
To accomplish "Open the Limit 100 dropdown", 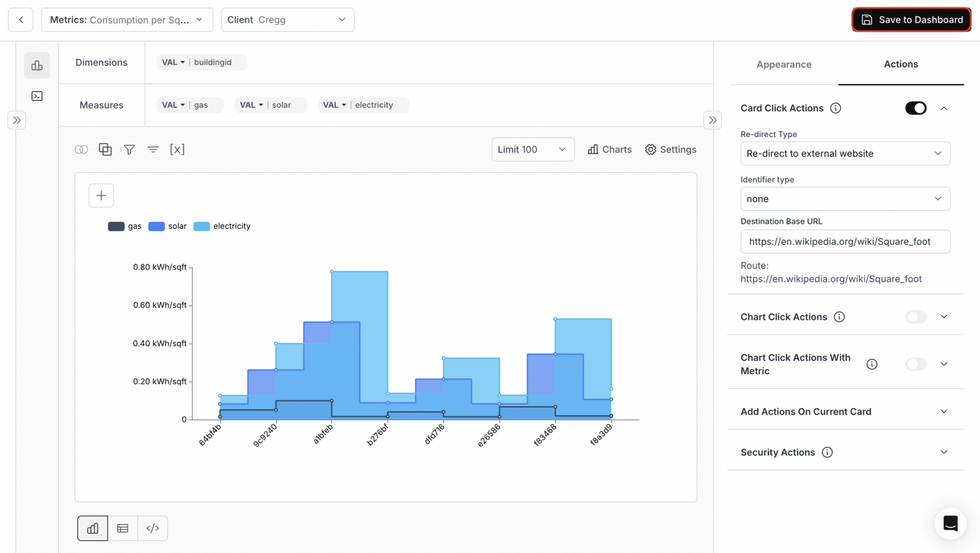I will [533, 149].
